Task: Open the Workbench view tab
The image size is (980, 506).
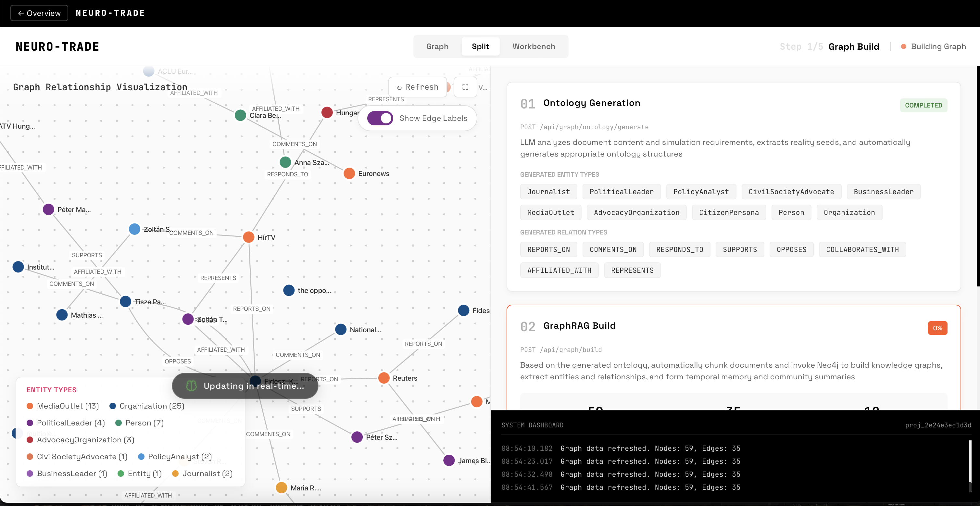Action: click(x=534, y=46)
